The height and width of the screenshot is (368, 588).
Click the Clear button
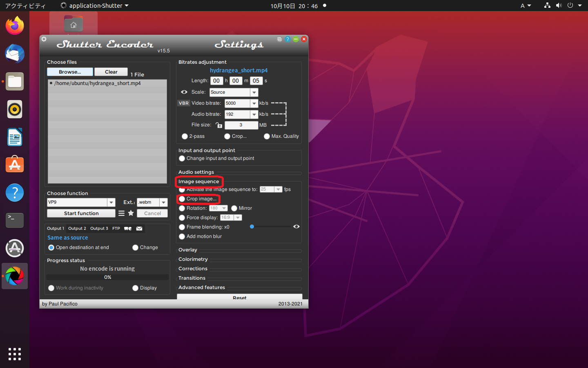[111, 72]
